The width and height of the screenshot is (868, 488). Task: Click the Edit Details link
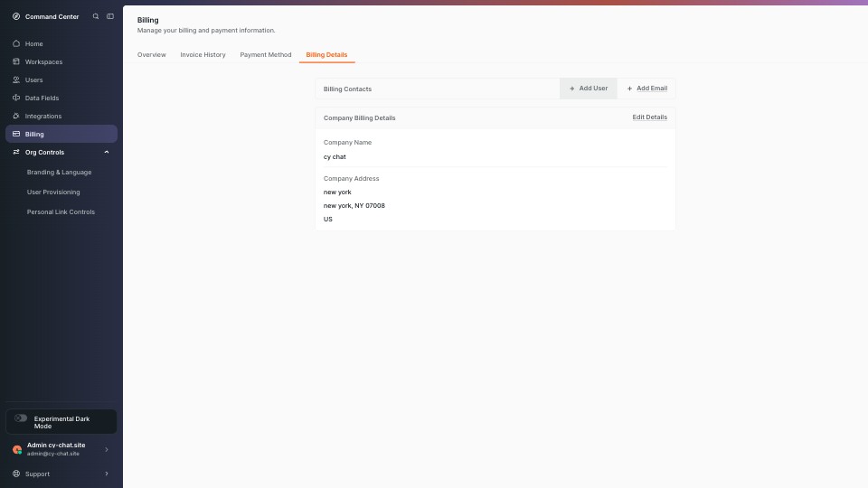[x=650, y=117]
